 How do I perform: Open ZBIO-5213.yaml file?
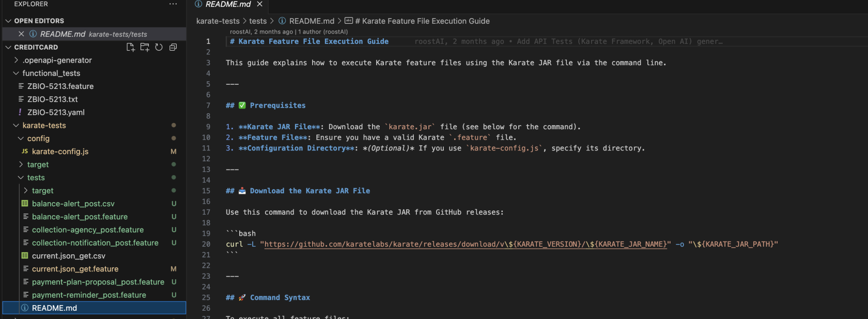point(56,112)
